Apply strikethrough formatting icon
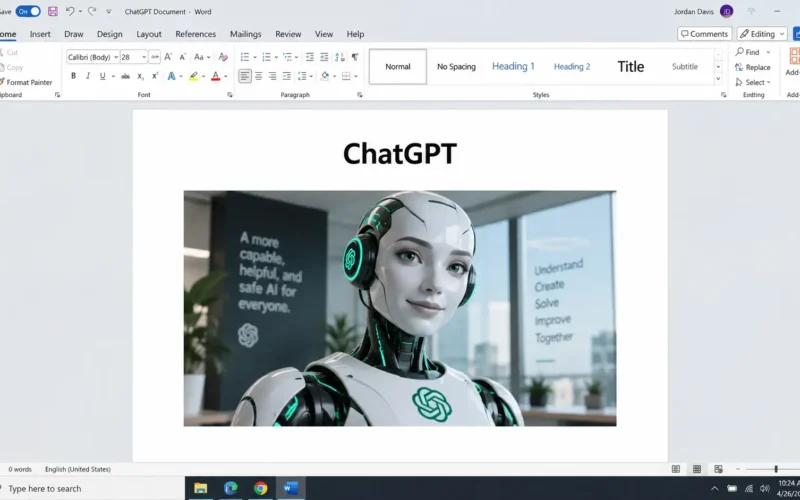Viewport: 800px width, 500px height. tap(125, 76)
